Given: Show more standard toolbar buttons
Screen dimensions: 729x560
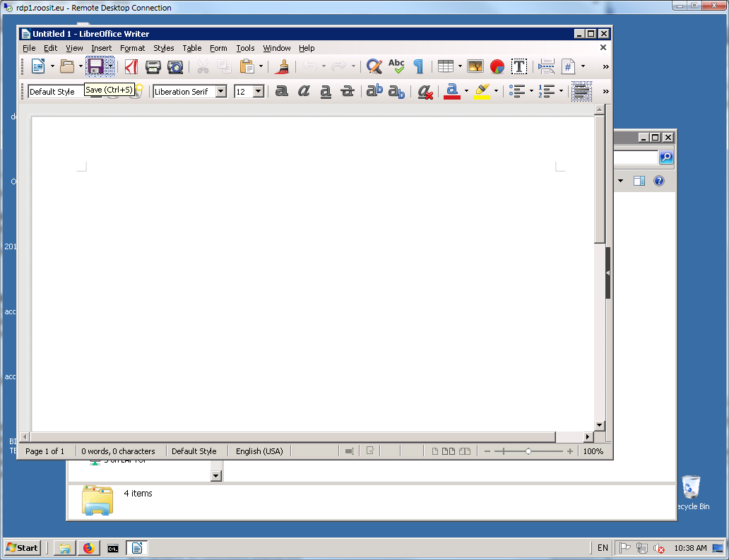Looking at the screenshot, I should (x=605, y=67).
